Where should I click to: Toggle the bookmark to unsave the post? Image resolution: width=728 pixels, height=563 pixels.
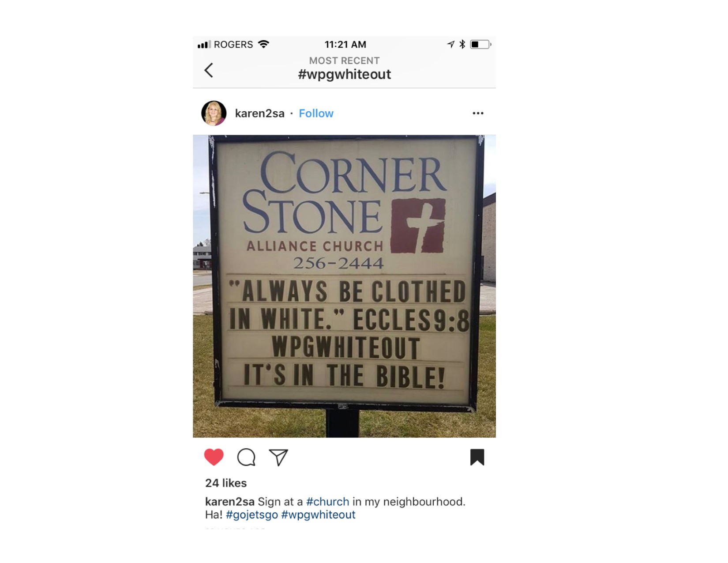click(x=477, y=457)
